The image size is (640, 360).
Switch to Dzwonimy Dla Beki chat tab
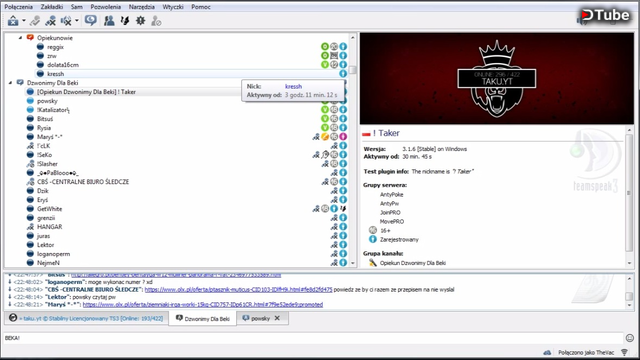tap(202, 318)
